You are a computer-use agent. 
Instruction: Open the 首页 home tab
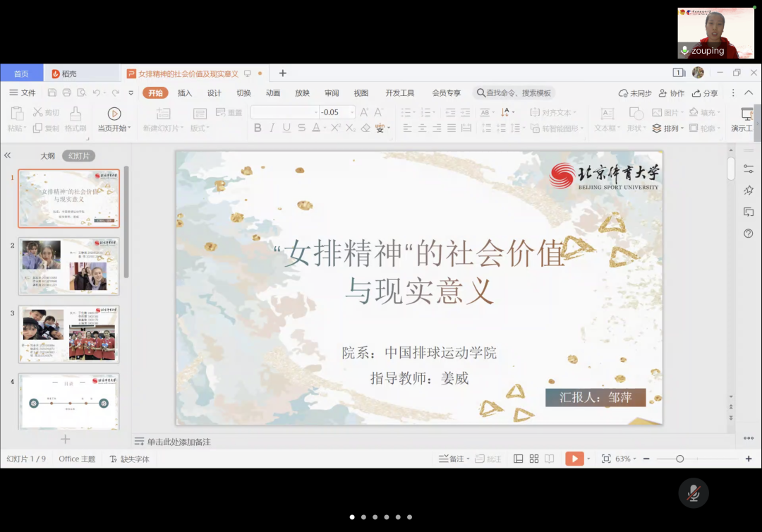[21, 73]
